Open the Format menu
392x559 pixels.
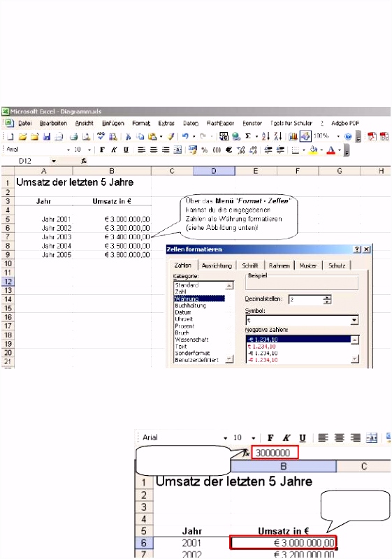tap(141, 124)
